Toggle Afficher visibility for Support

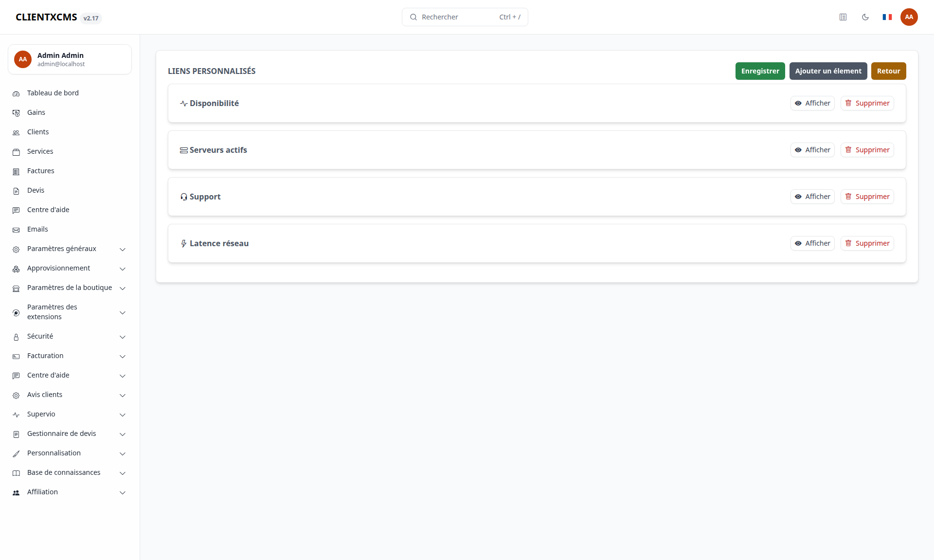[x=812, y=197]
